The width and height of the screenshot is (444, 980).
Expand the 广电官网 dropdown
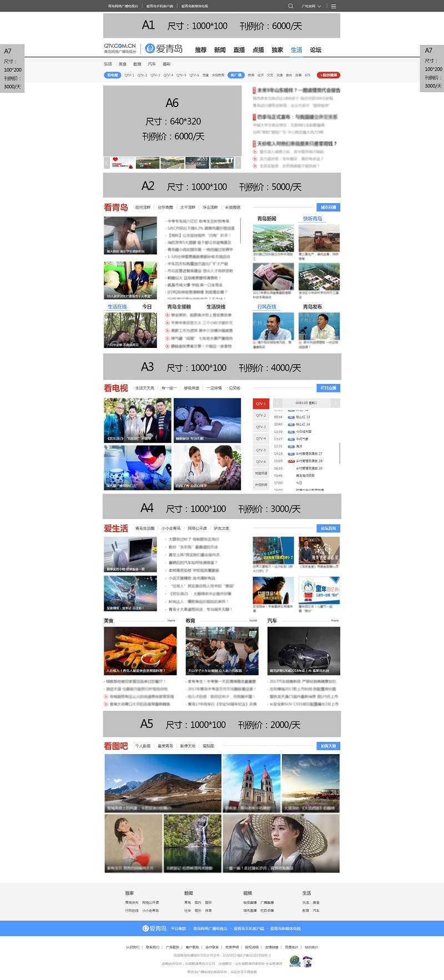(311, 6)
